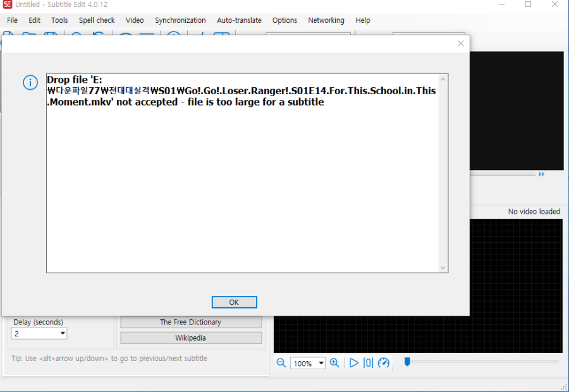Open the Synchronization menu

[180, 20]
